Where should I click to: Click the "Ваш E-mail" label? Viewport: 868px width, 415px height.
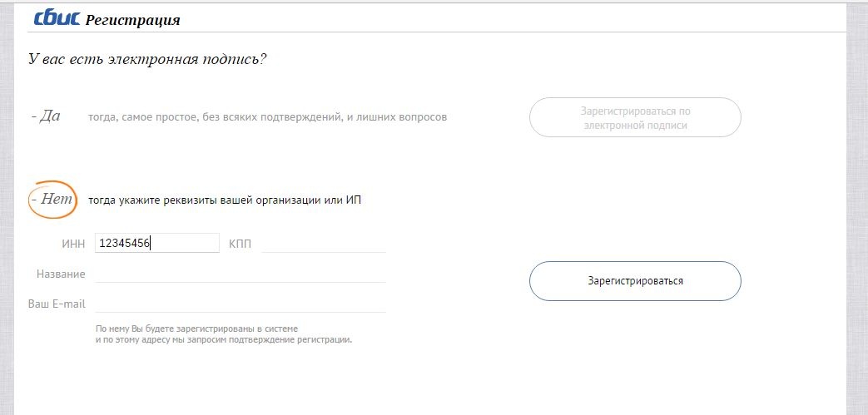click(x=57, y=304)
